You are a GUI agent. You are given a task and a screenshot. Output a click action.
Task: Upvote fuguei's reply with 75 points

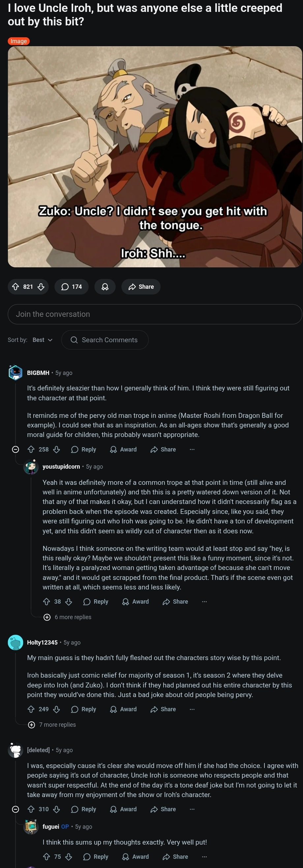click(46, 856)
